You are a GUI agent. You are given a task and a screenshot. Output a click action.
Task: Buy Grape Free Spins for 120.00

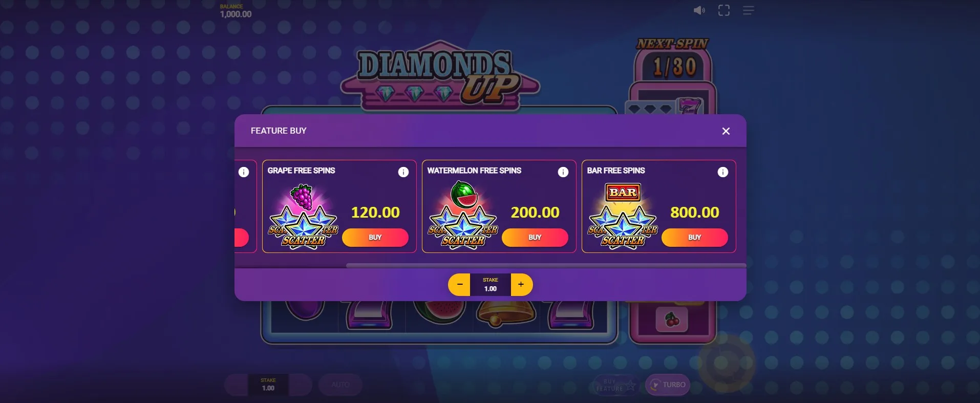coord(375,238)
